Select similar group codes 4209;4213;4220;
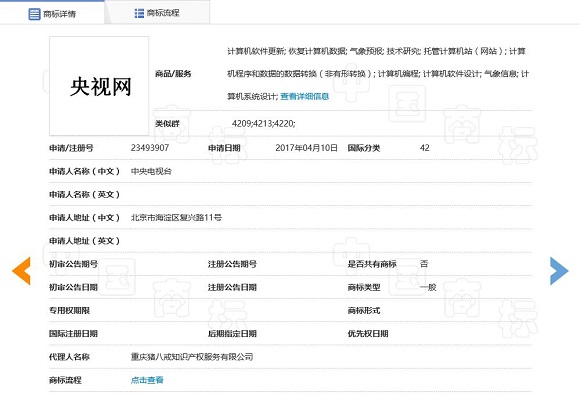This screenshot has height=394, width=580. (x=263, y=124)
